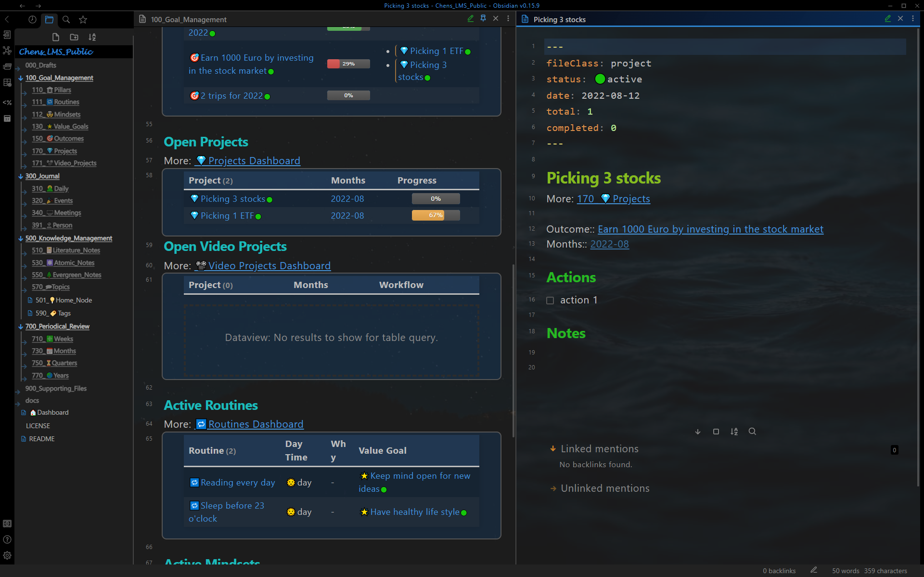This screenshot has height=577, width=924.
Task: Open more options for Picking 3 stocks pane
Action: [913, 19]
